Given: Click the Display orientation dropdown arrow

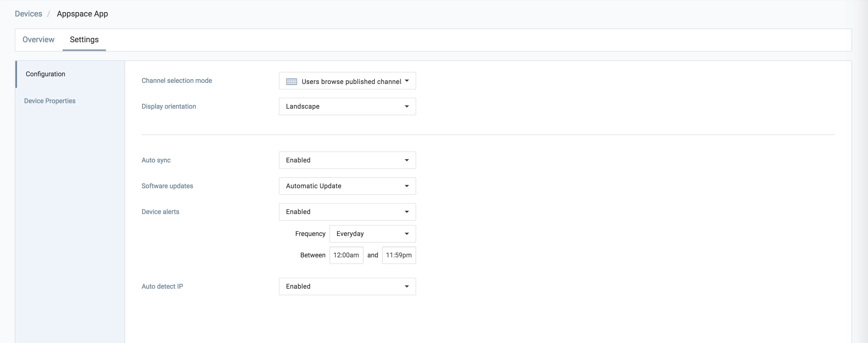Looking at the screenshot, I should (x=407, y=106).
